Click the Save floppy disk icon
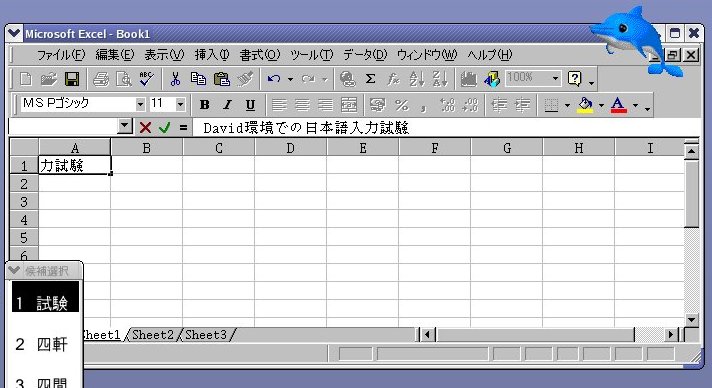 point(72,79)
